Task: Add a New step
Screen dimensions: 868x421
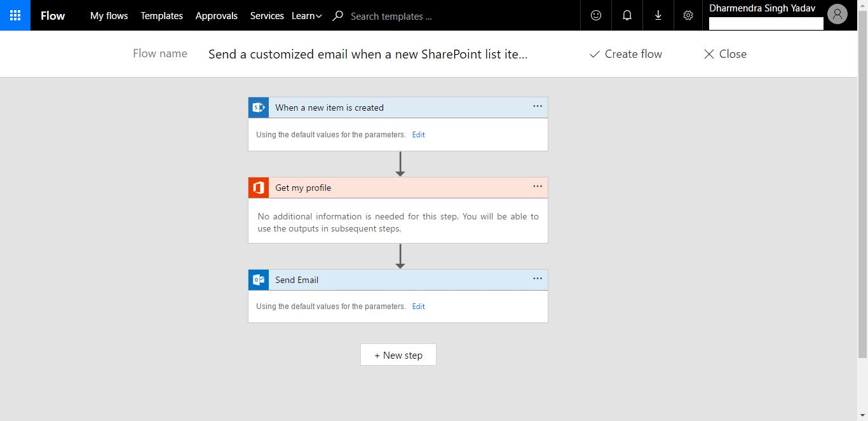Action: tap(398, 355)
